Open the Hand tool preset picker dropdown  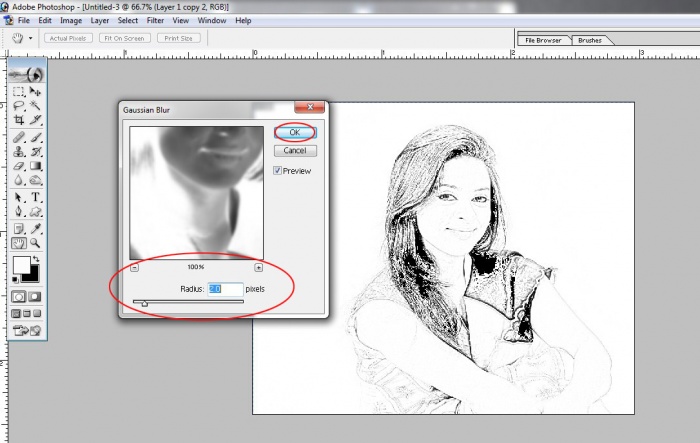point(30,38)
